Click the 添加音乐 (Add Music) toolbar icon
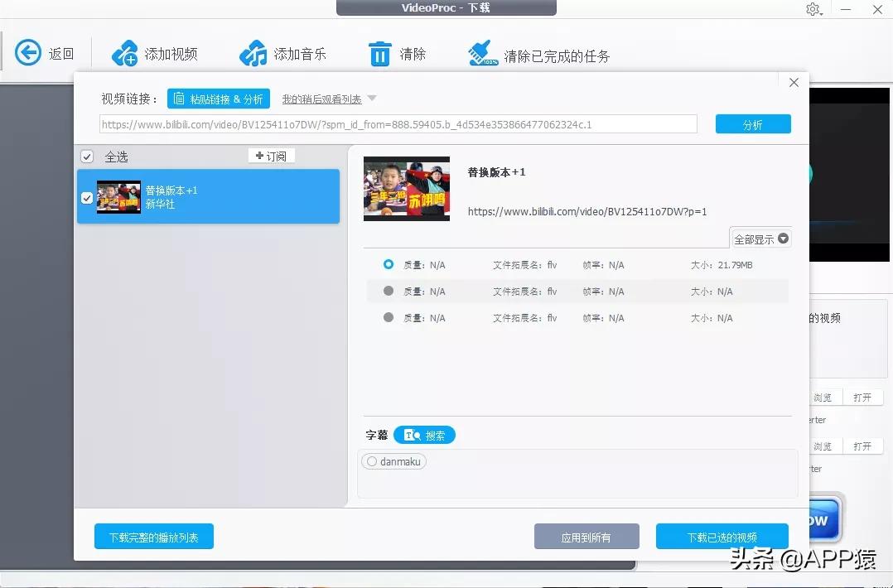 coord(253,52)
